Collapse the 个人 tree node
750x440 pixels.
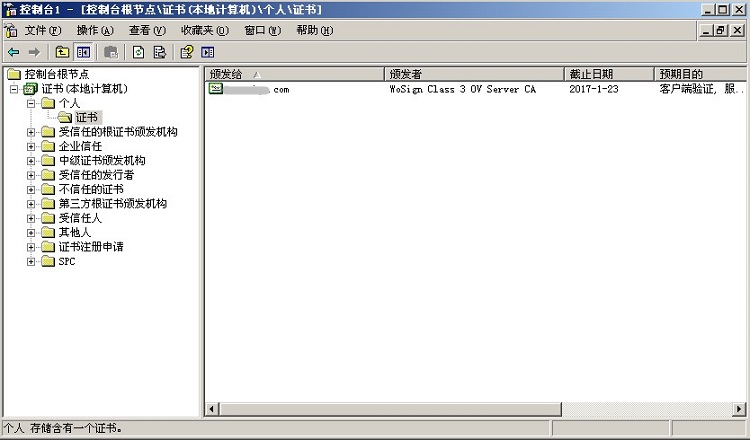pyautogui.click(x=31, y=103)
